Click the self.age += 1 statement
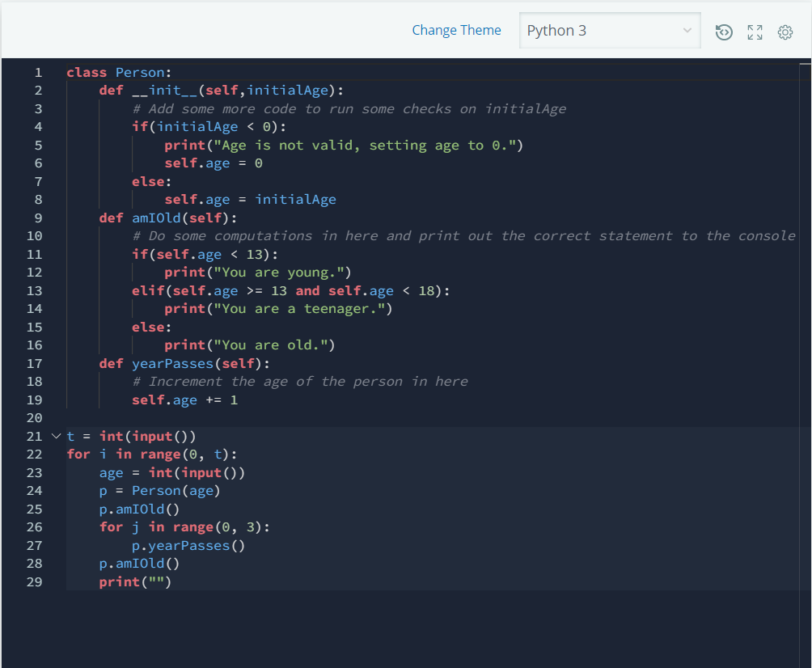 tap(186, 400)
